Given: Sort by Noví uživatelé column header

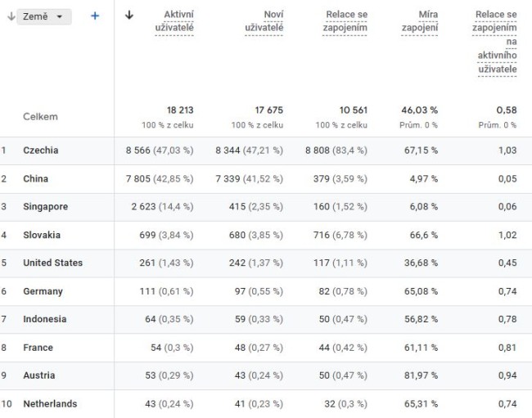Looking at the screenshot, I should [264, 21].
